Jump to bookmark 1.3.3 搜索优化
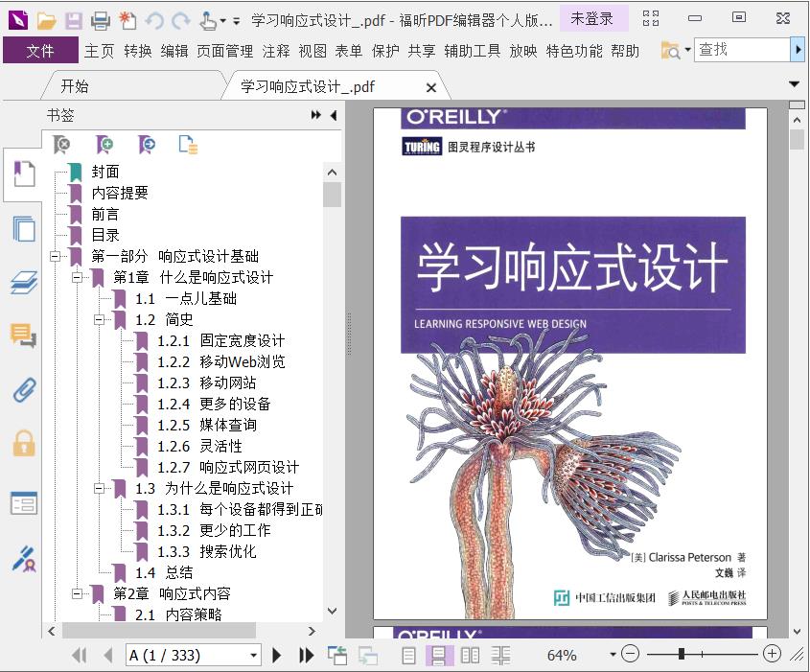 click(x=207, y=551)
